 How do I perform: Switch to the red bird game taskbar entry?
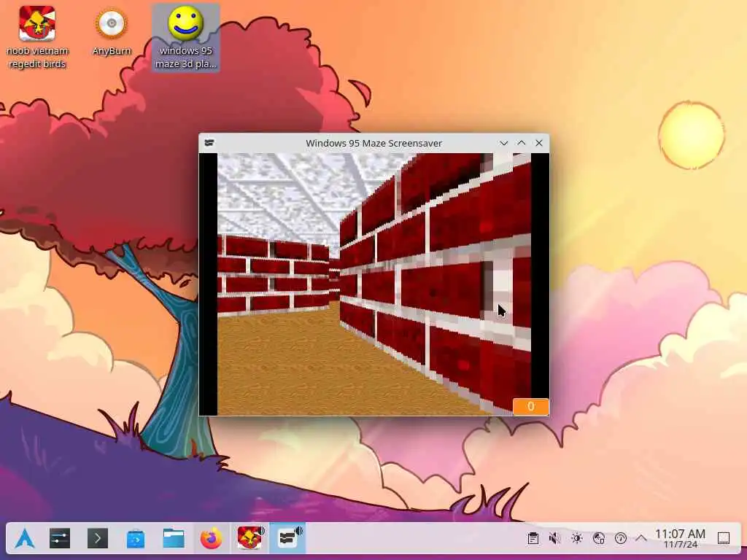pos(250,539)
